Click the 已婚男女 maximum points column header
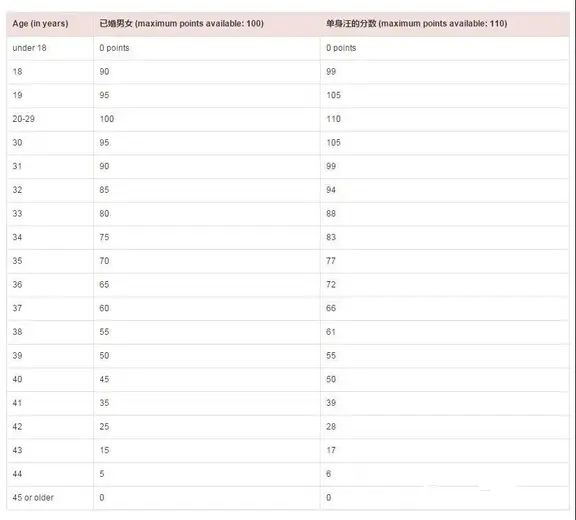The image size is (576, 520). (x=181, y=24)
